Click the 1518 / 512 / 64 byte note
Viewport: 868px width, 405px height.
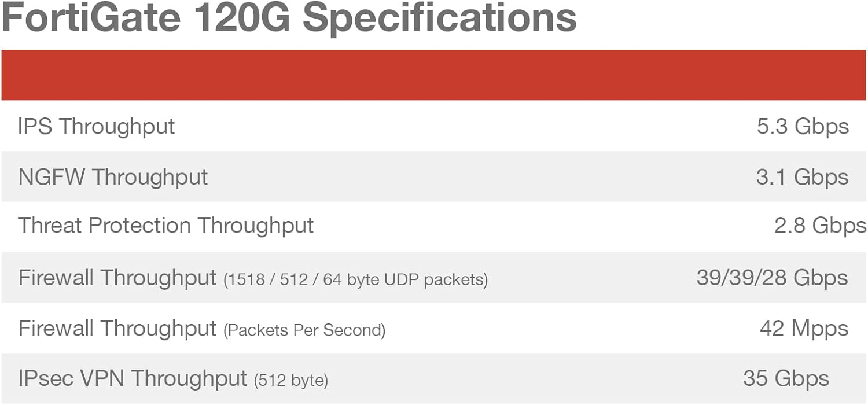pos(355,280)
